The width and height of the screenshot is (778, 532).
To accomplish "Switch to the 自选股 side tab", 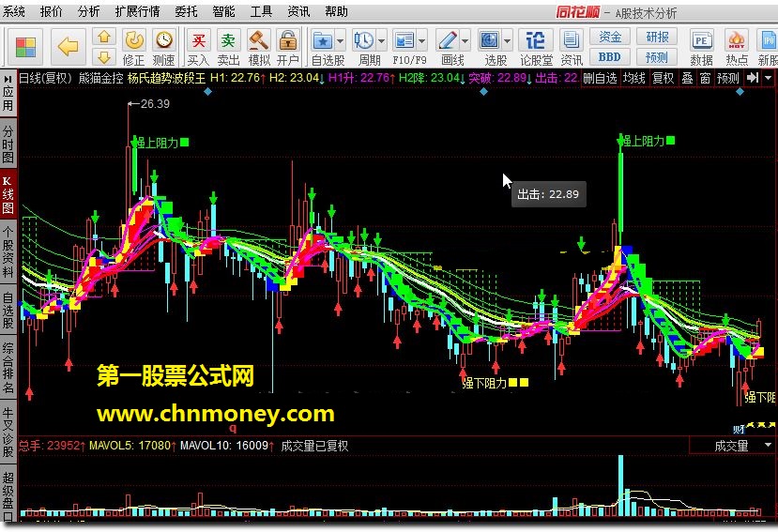I will click(8, 311).
